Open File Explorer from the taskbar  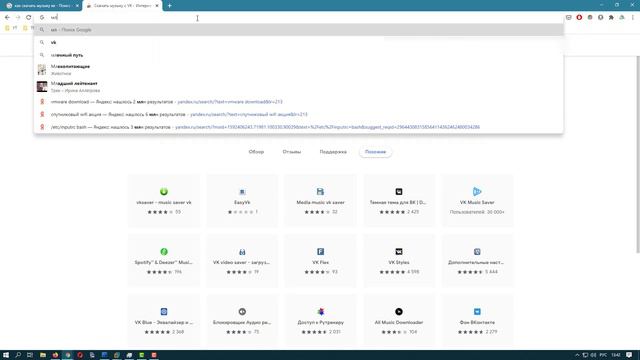point(43,355)
